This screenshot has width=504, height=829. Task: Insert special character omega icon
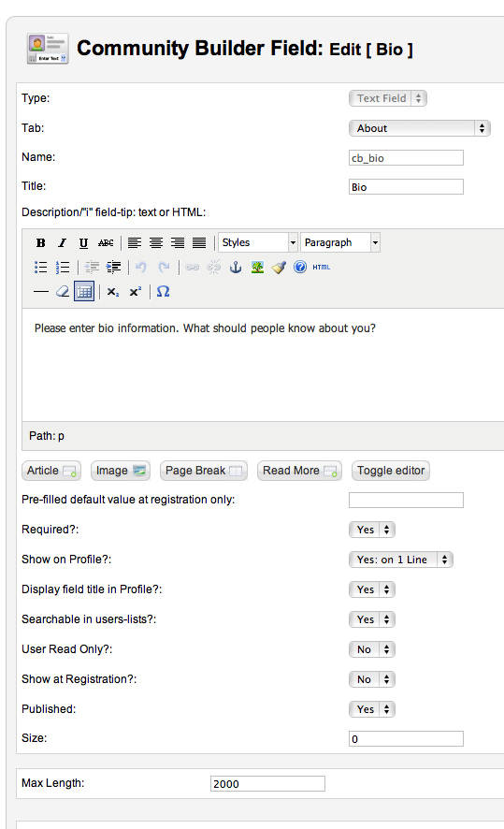point(164,291)
